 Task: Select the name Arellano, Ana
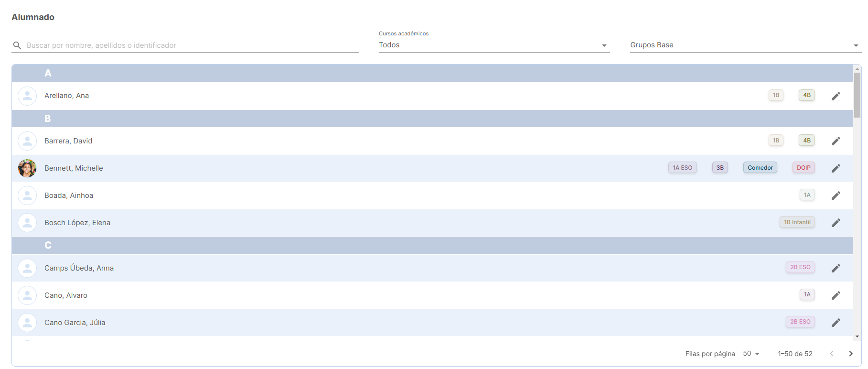67,96
